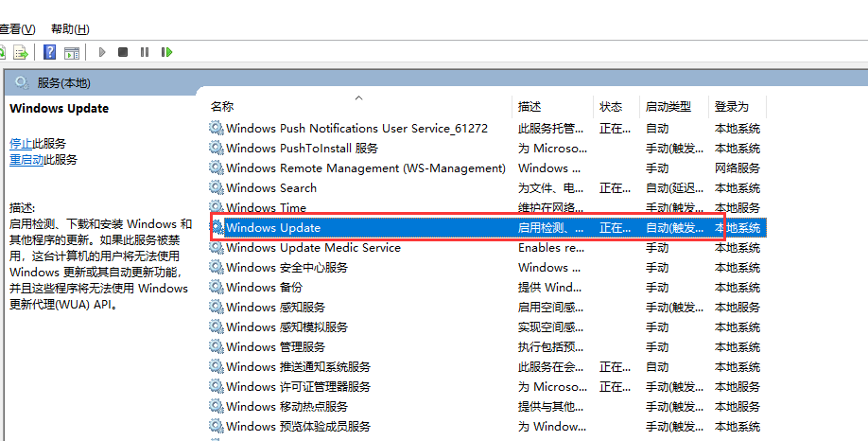Click the 服务(本地) panel header label

click(x=63, y=83)
